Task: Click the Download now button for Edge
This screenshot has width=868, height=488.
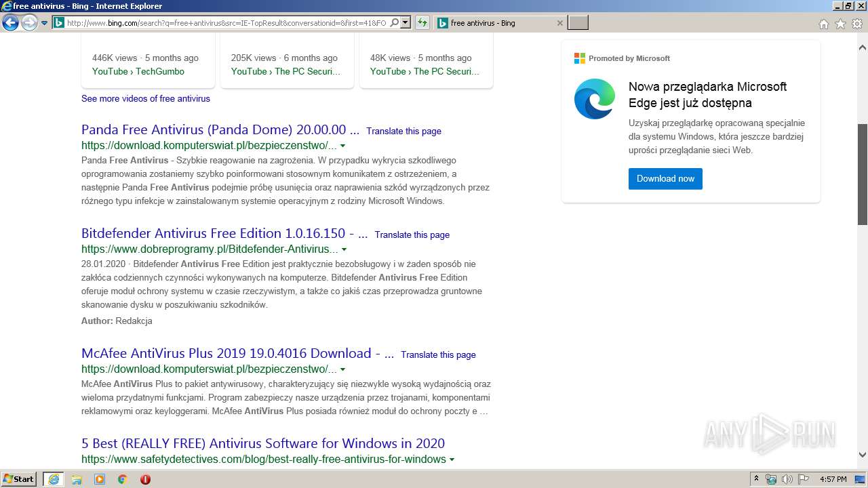Action: tap(665, 179)
